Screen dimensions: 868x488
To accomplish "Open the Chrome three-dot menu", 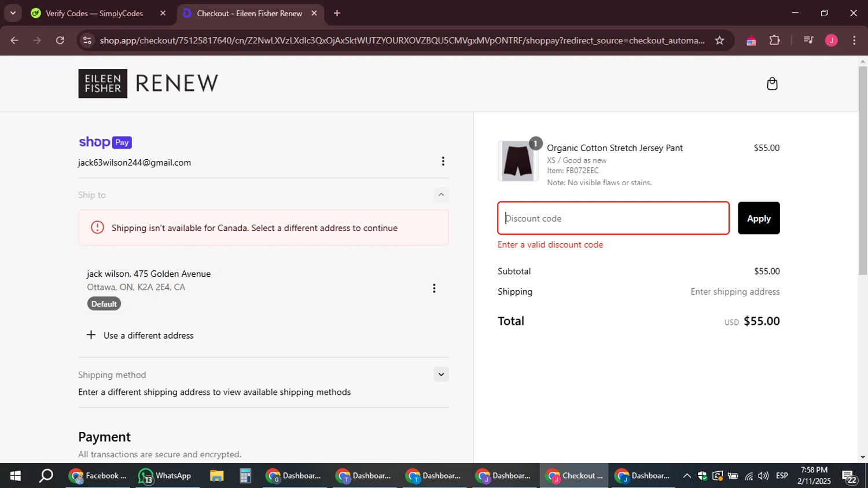I will [x=854, y=41].
